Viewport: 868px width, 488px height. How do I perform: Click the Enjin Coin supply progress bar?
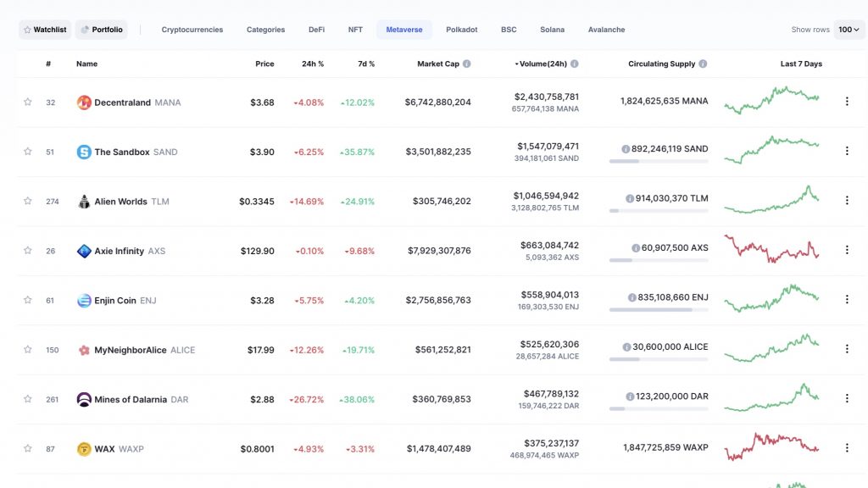pos(659,310)
